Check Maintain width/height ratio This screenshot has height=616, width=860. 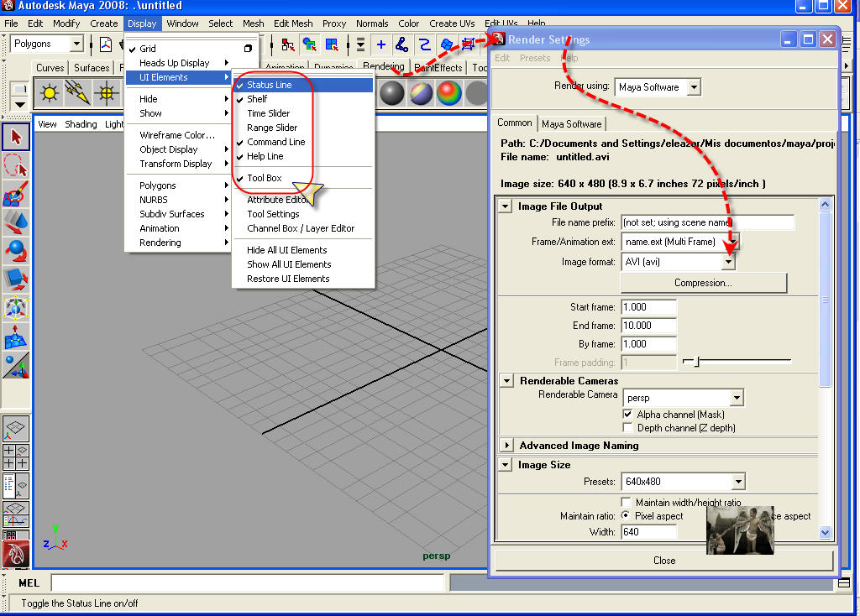(x=626, y=502)
